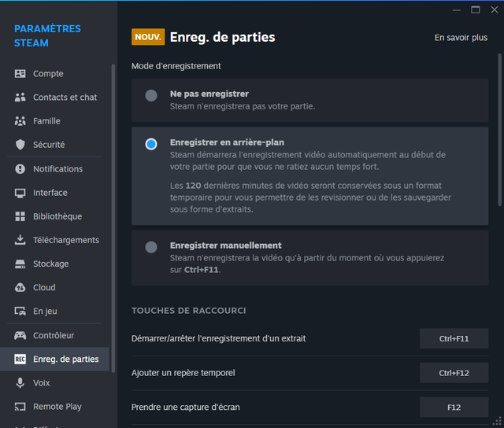
Task: Click 'Démarrer/arrêter l'enregistrement d'un extrait' label
Action: pos(219,338)
